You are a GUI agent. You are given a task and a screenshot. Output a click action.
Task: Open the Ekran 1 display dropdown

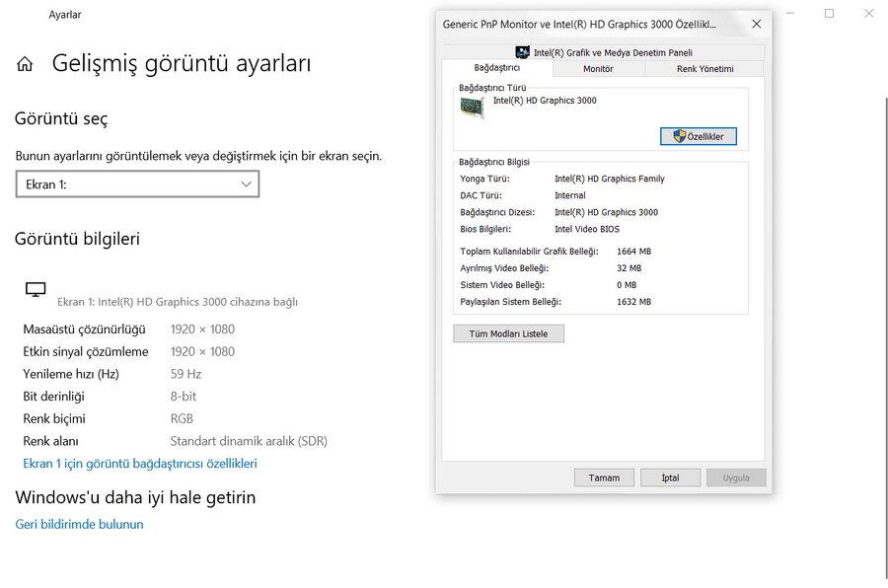[137, 184]
